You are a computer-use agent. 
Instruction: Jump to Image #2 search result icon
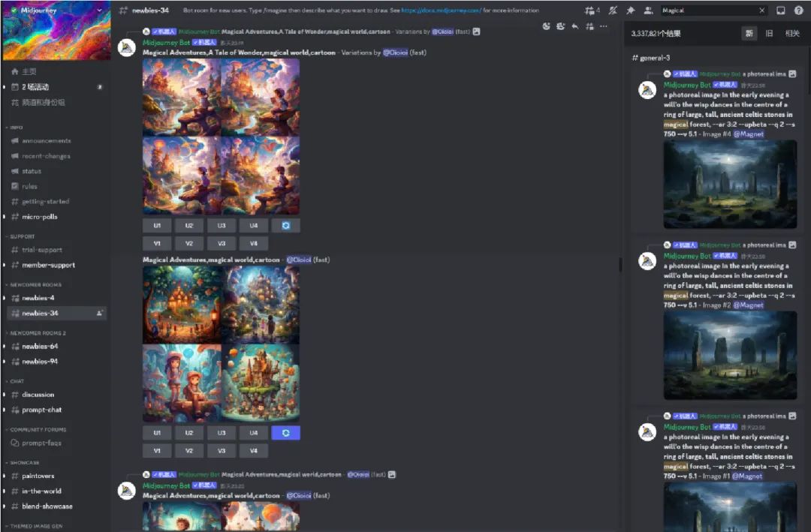[x=792, y=245]
